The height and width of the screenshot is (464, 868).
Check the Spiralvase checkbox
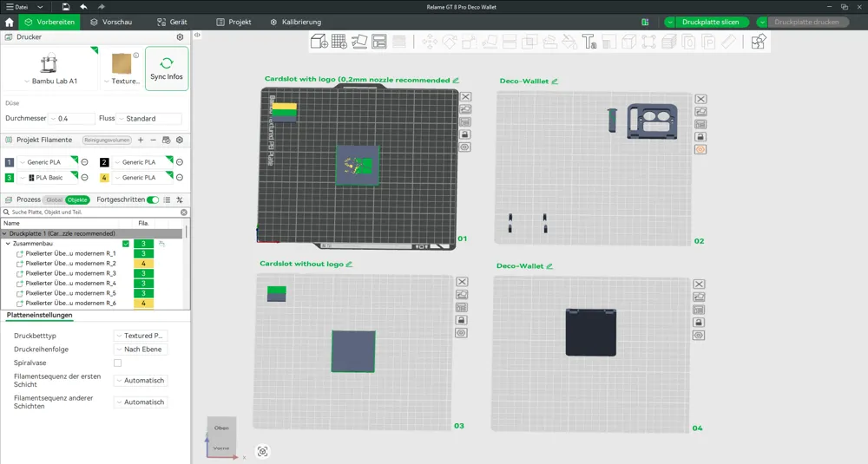click(117, 363)
